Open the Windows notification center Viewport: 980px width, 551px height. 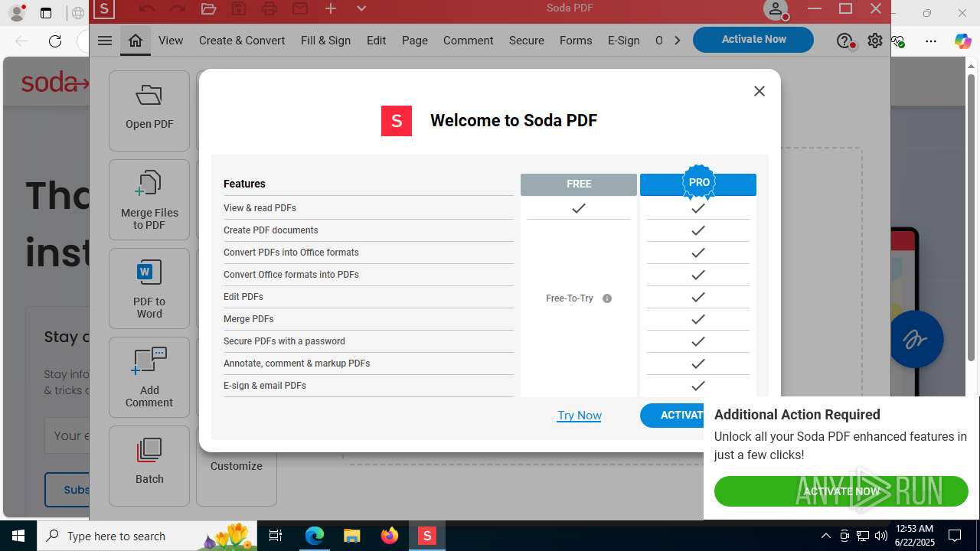tap(955, 536)
